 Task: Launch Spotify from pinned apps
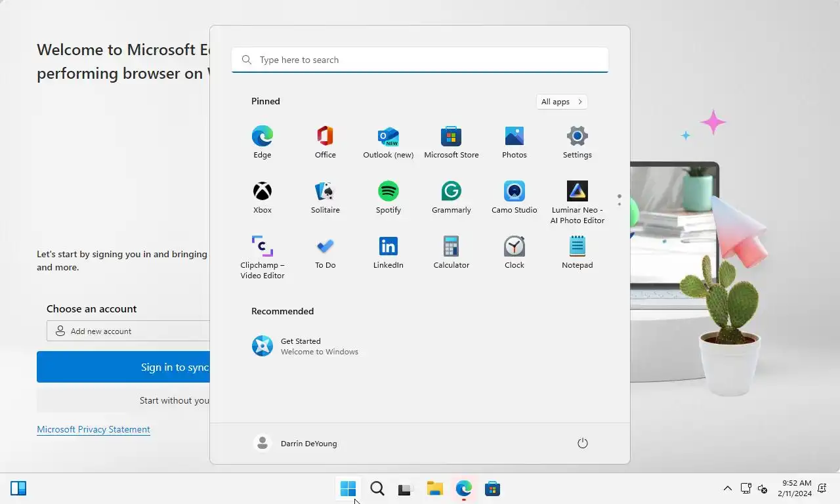pos(388,197)
